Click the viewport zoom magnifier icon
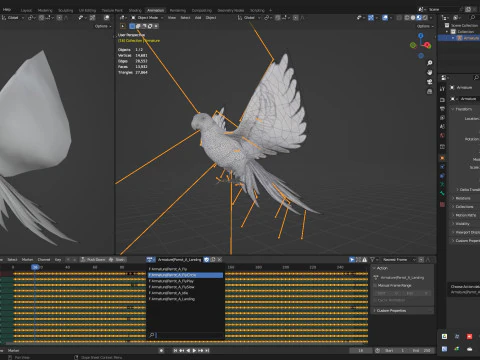Image resolution: width=480 pixels, height=360 pixels. [430, 63]
